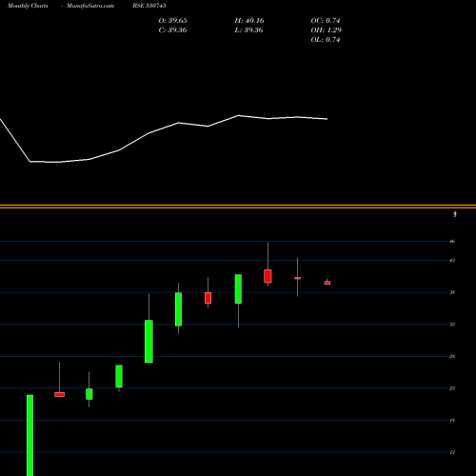The height and width of the screenshot is (476, 476).
Task: Click the latest small red candle on the right
Action: (x=327, y=283)
